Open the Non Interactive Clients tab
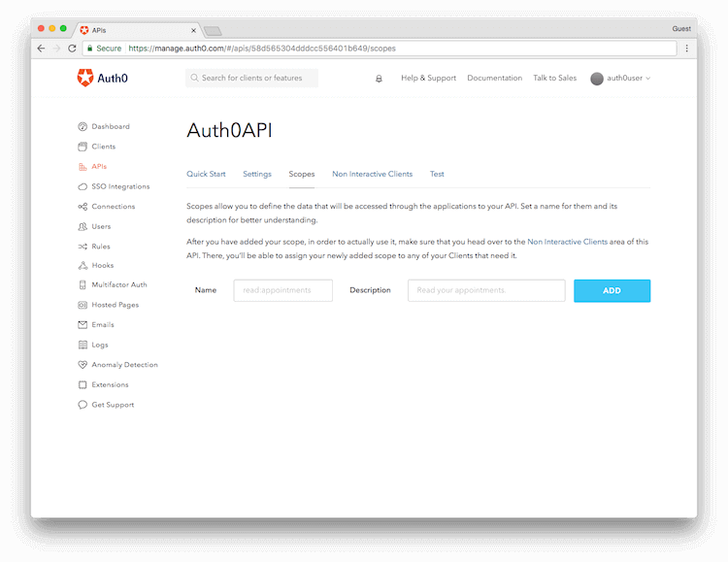Viewport: 728px width, 562px height. coord(373,174)
